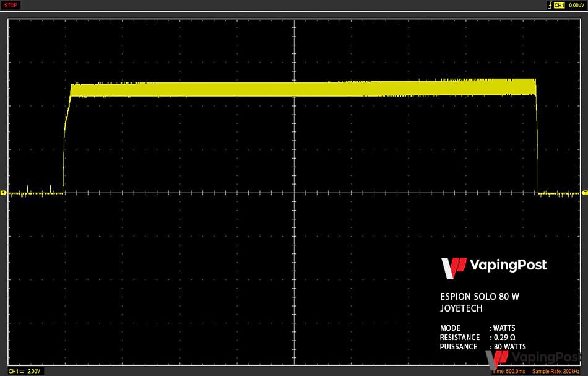Open the Time 500.0ms timebase readout
588x376 pixels.
click(509, 372)
